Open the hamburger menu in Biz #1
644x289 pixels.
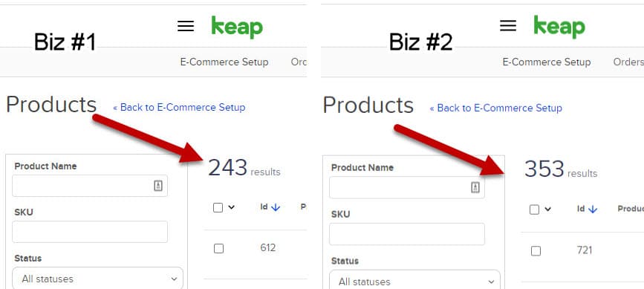[186, 26]
